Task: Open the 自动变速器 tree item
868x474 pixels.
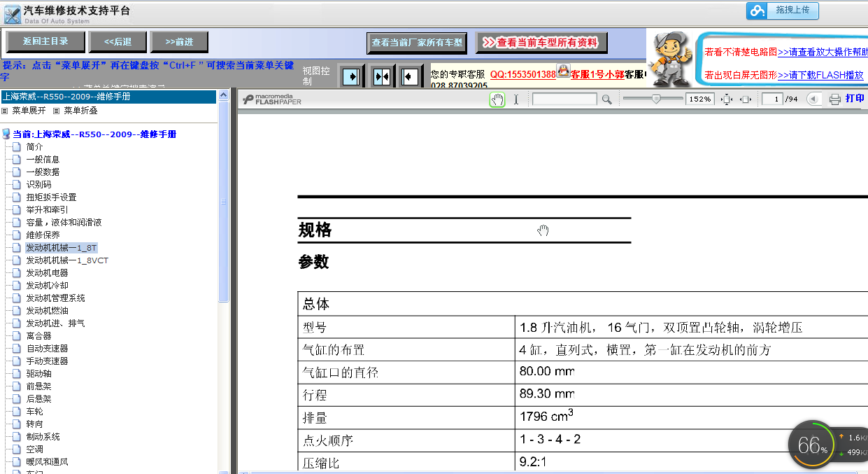Action: [47, 349]
